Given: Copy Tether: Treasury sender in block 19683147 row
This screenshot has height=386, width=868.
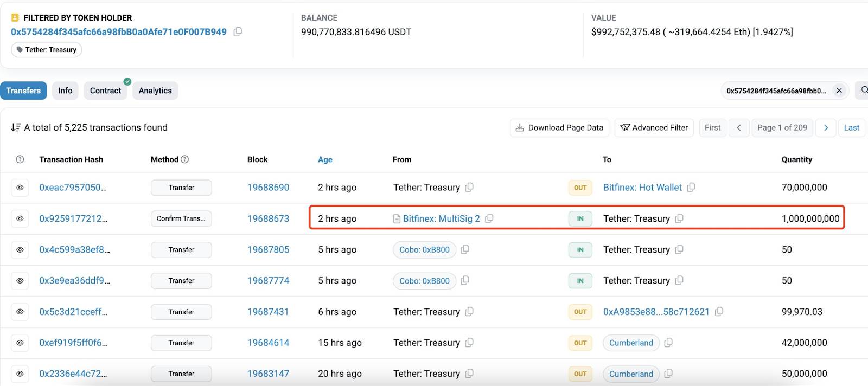Looking at the screenshot, I should (469, 374).
